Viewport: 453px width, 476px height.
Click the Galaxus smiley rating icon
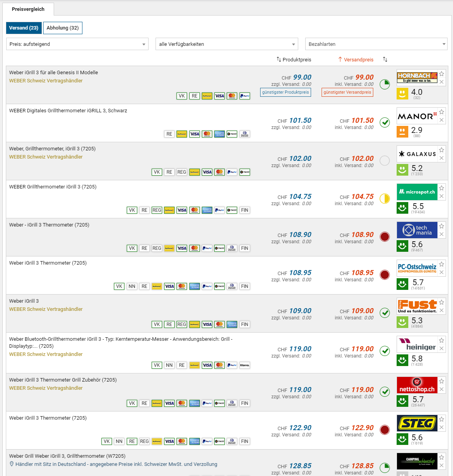pyautogui.click(x=402, y=169)
